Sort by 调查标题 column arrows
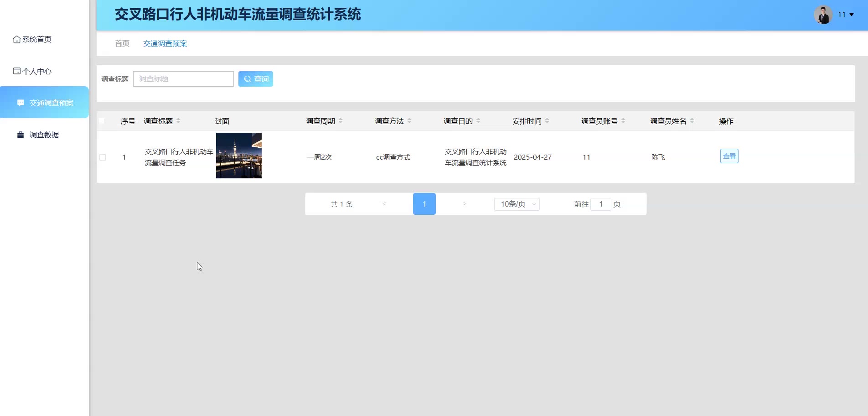 click(x=178, y=121)
